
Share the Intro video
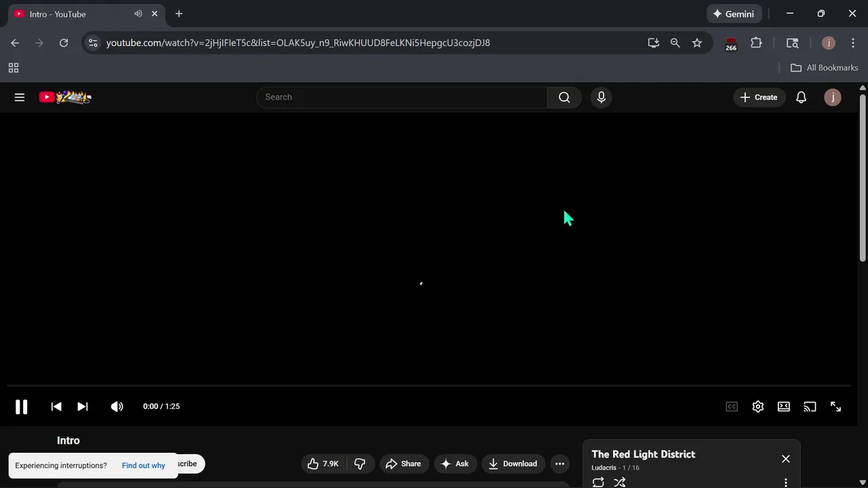[404, 464]
